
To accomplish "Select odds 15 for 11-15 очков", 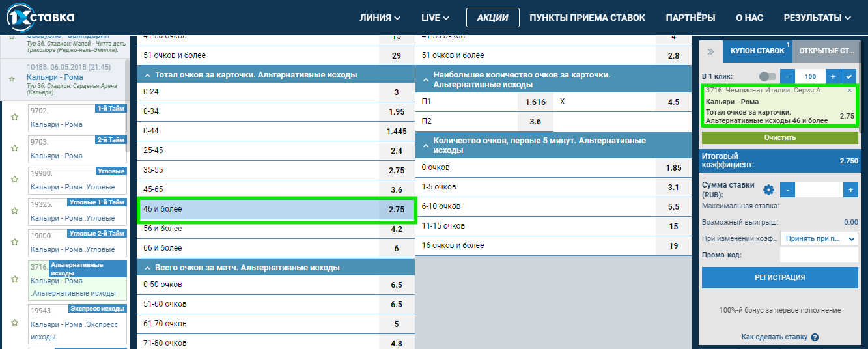I will 674,227.
